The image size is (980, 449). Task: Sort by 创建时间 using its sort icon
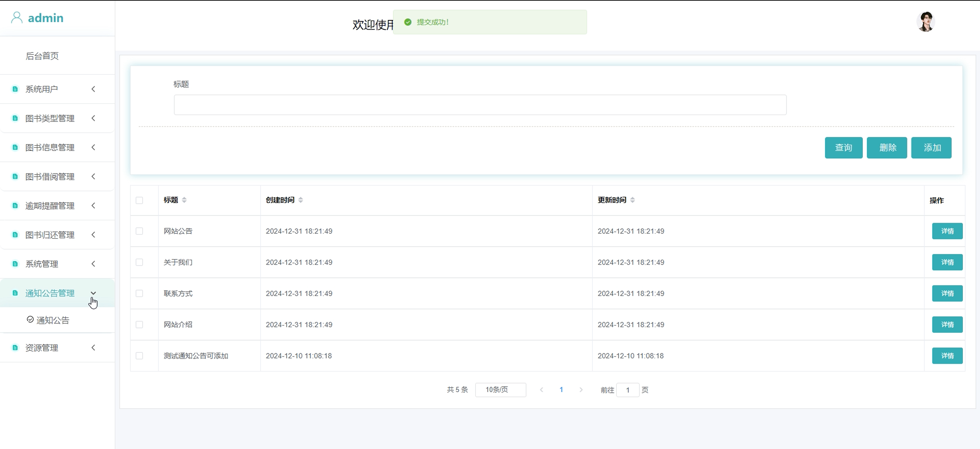tap(301, 200)
